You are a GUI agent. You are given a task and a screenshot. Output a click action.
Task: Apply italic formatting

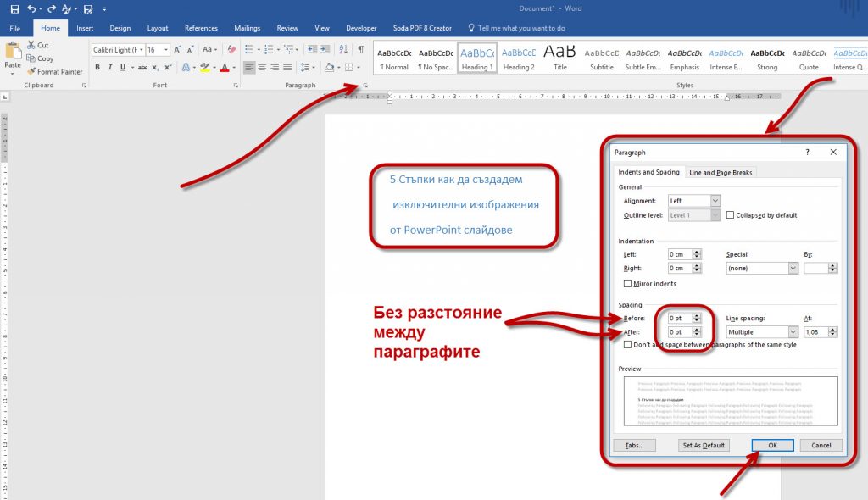click(x=110, y=67)
